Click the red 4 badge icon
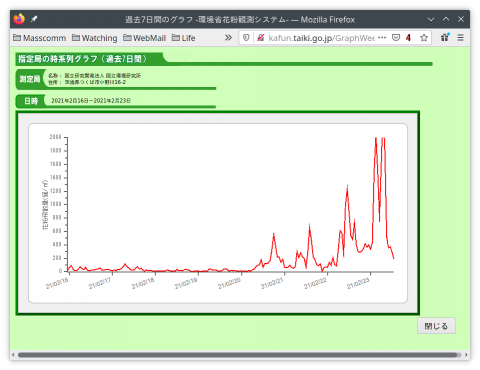This screenshot has height=370, width=480. pyautogui.click(x=408, y=38)
